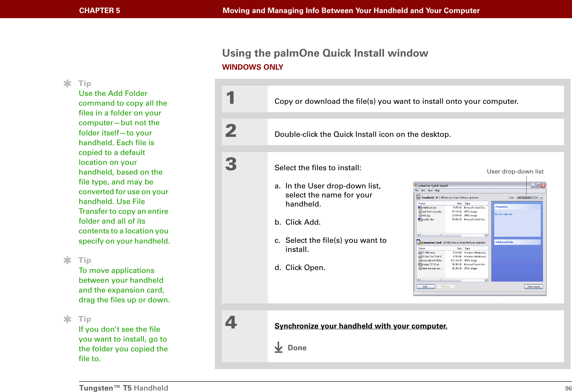Click the Handheld list's horizontal scrollbar thumb
The height and width of the screenshot is (392, 572).
(441, 235)
